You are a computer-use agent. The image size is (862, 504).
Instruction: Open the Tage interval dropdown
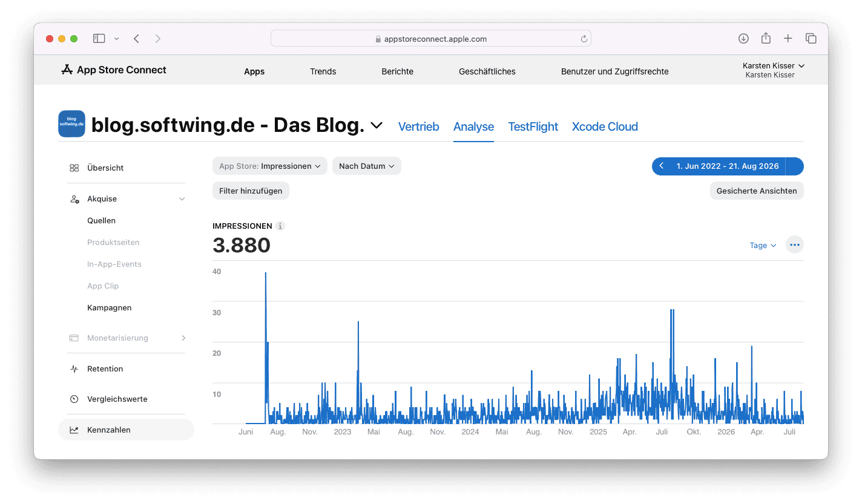coord(763,245)
